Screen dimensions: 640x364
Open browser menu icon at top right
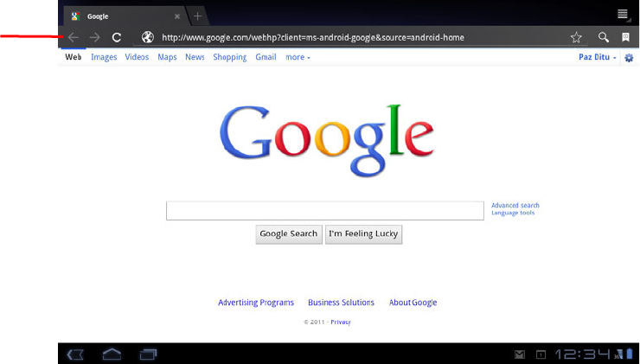click(x=623, y=15)
